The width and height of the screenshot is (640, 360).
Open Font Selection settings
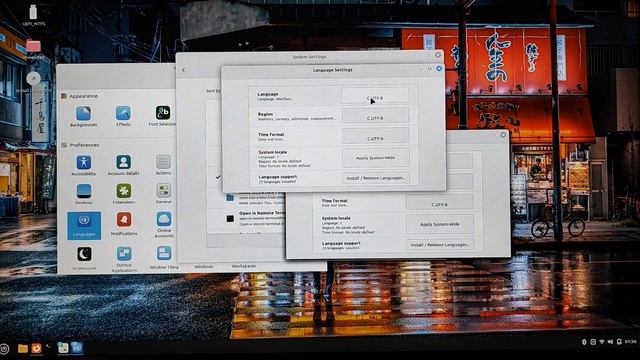tap(162, 116)
